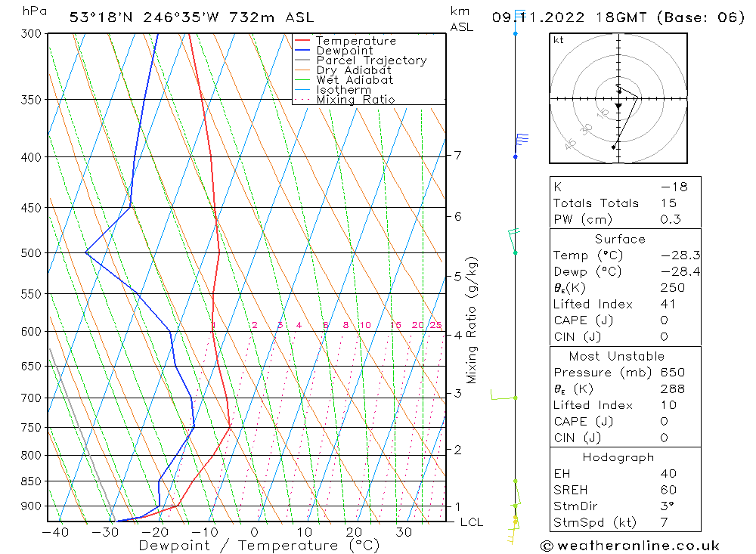The image size is (756, 554).
Task: Click the blue Dewpoint legend line
Action: point(302,50)
